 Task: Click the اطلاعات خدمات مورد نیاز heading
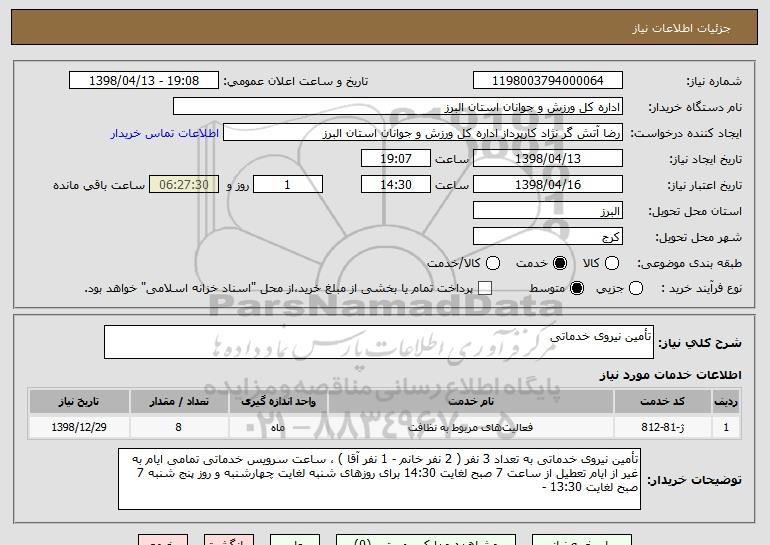[x=670, y=375]
